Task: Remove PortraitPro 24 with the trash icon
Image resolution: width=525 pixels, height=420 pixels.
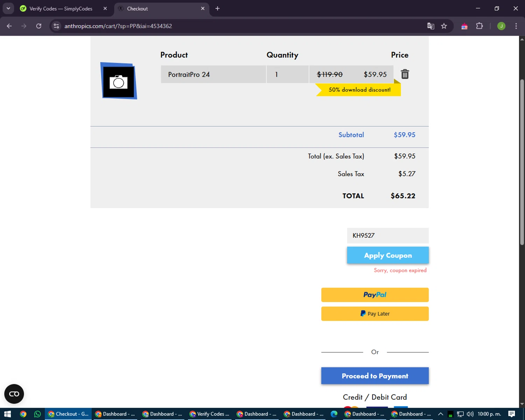Action: (405, 74)
